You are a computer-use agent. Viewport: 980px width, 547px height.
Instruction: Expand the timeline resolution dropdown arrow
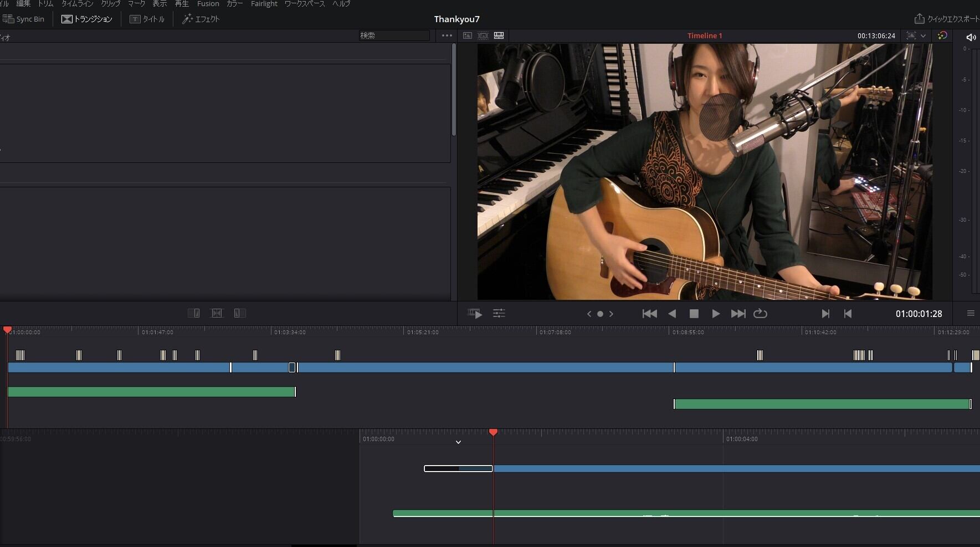923,35
